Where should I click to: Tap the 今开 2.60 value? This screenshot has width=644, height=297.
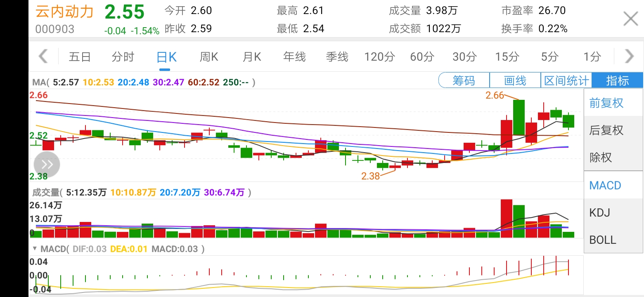click(201, 10)
